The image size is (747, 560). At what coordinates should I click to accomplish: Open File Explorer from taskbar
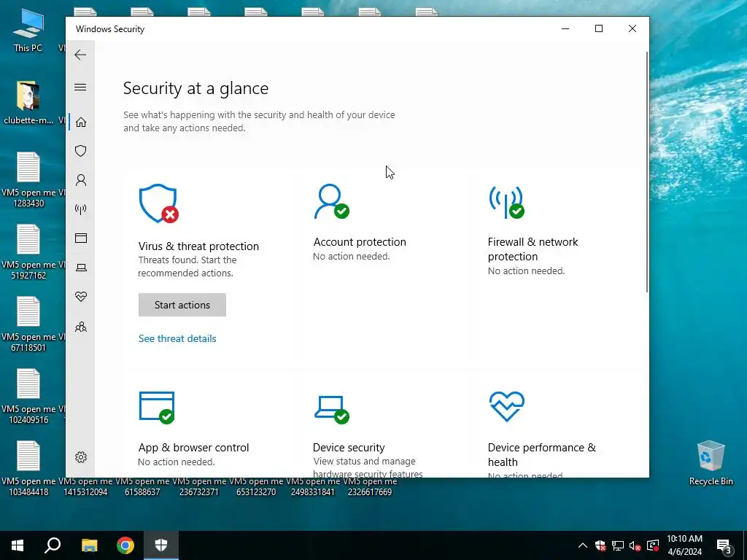(89, 545)
